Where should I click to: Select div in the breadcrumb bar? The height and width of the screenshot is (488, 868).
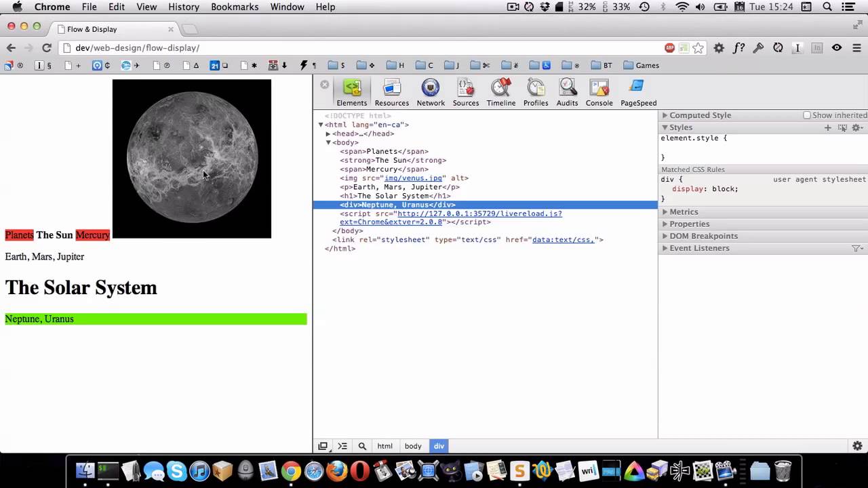[x=439, y=446]
